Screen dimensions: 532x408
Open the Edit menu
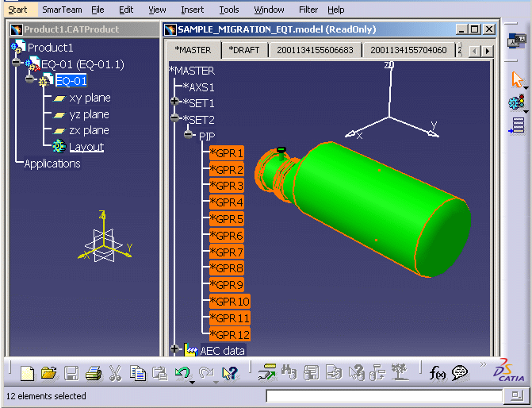126,10
